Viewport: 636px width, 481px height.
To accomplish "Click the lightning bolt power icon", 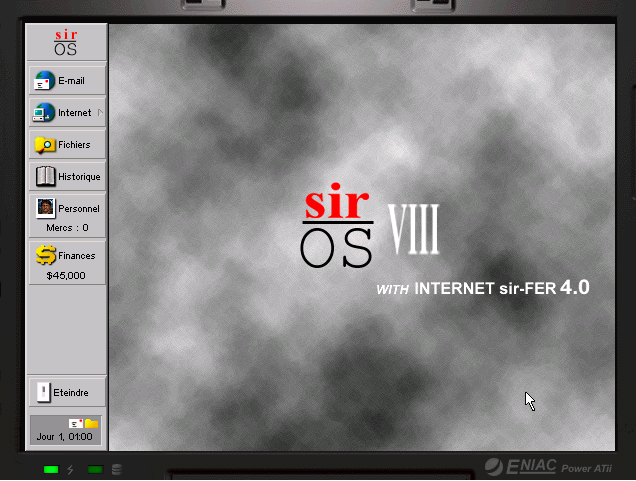I will [x=71, y=470].
